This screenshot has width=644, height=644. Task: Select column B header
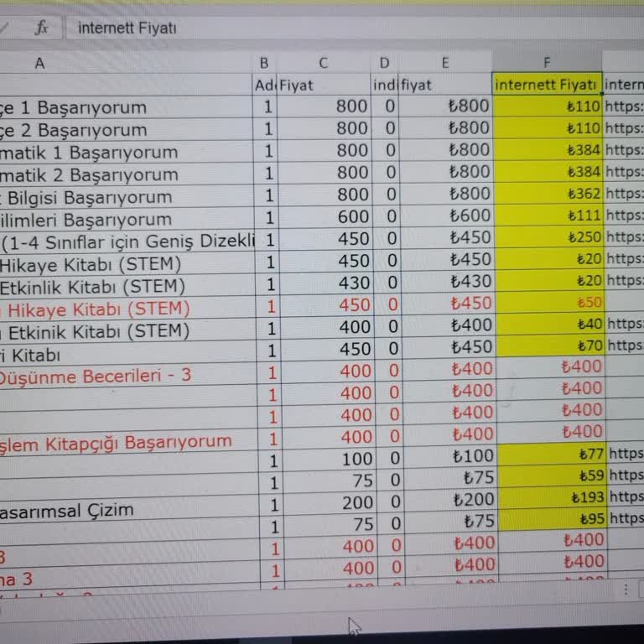coord(264,63)
